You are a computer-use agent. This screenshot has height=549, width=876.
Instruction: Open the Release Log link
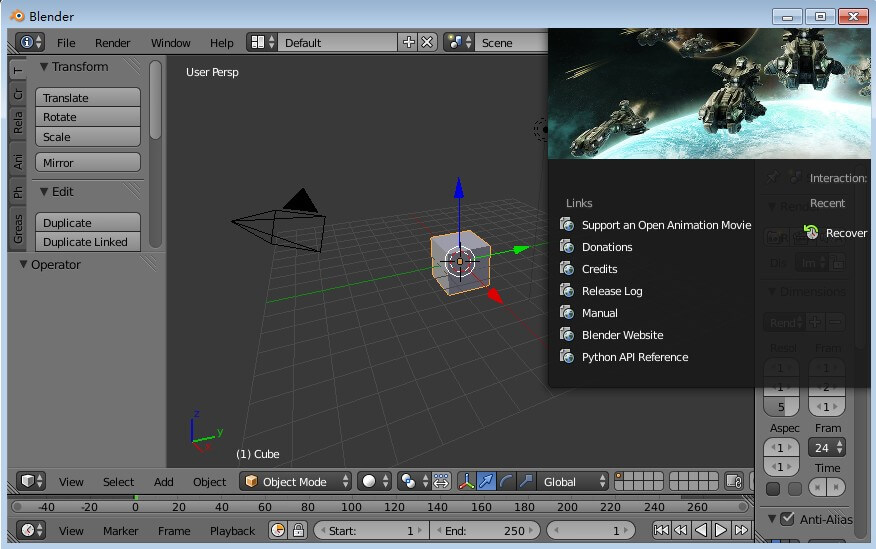click(612, 291)
